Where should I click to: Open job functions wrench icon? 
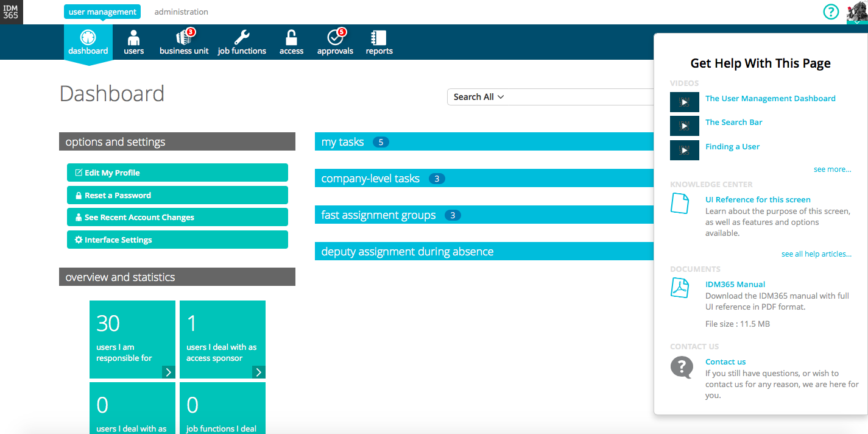(242, 37)
